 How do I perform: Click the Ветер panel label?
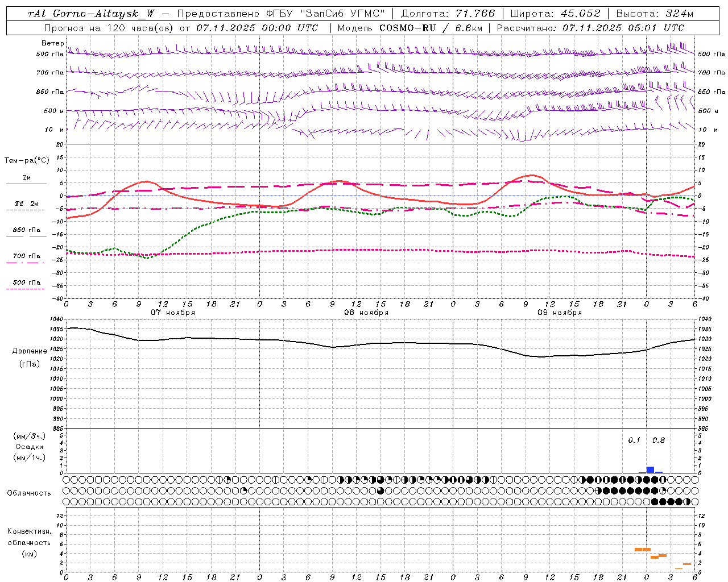click(x=53, y=43)
